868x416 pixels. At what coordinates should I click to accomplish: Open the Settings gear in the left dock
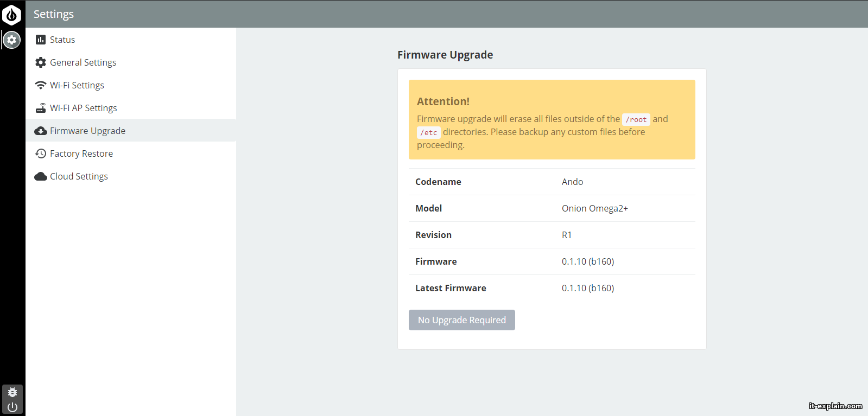point(12,40)
